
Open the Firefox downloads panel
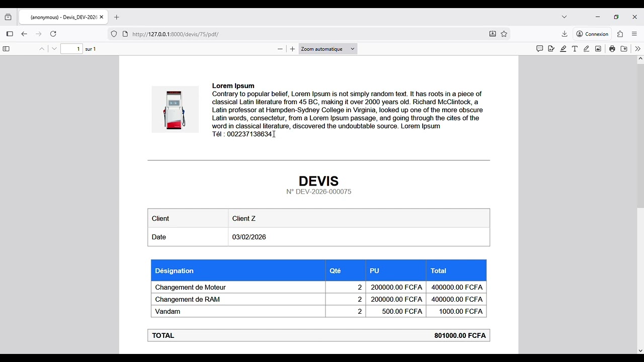[565, 34]
